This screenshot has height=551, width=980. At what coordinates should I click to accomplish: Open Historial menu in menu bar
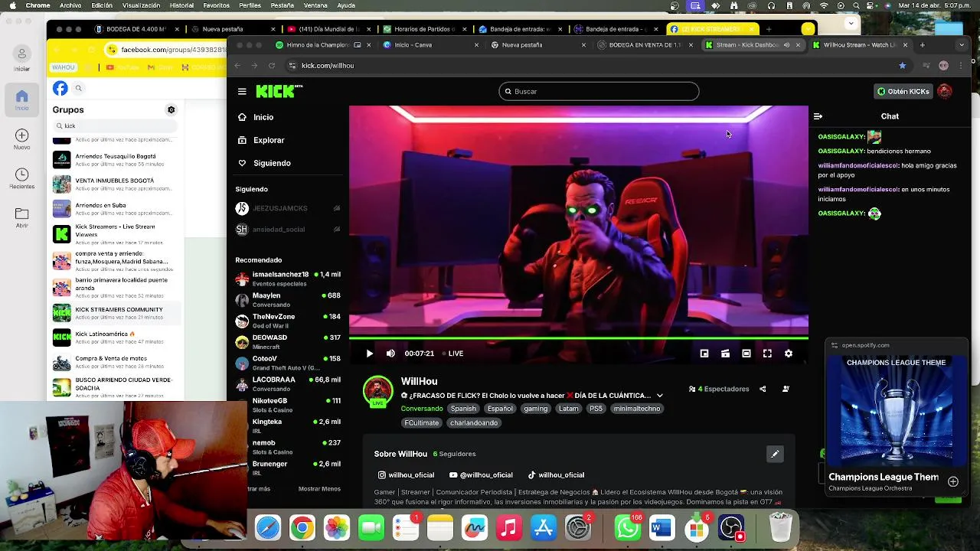click(181, 5)
